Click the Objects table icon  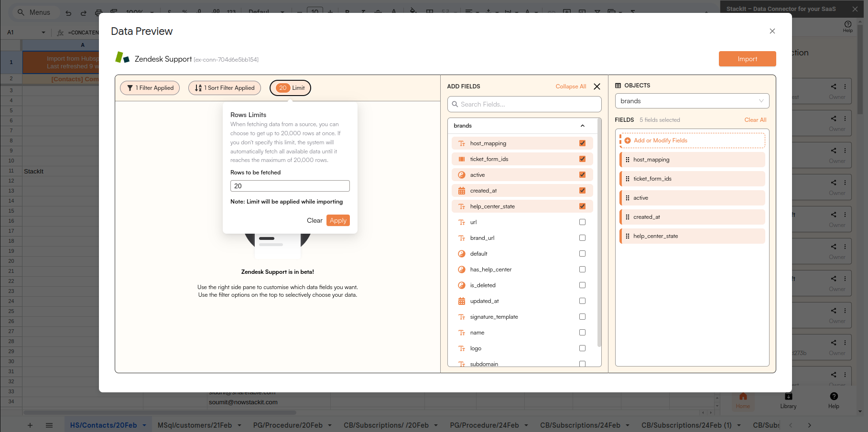[x=618, y=86]
